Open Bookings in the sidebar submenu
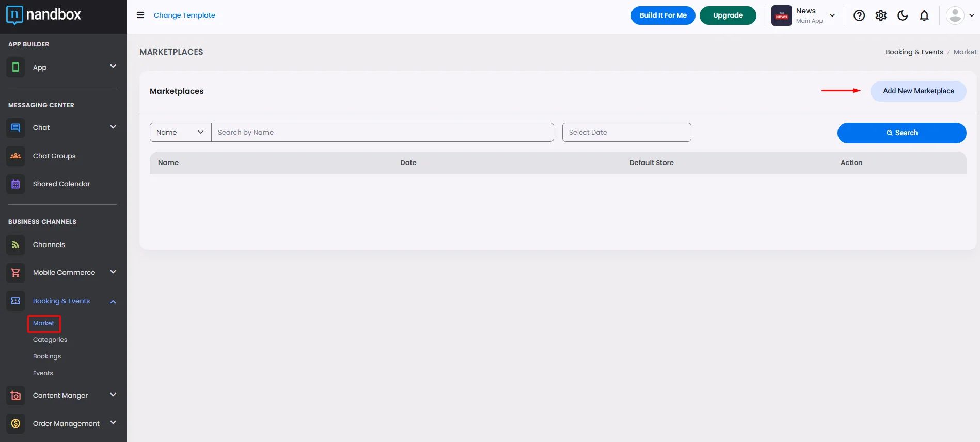Screen dimensions: 980x442 tap(47, 356)
